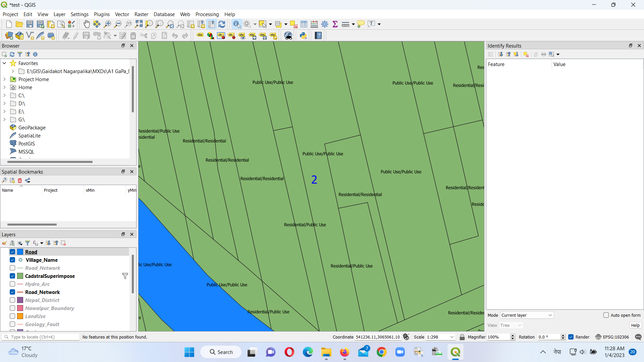Select the Pan Map hand tool
The image size is (644, 362).
[x=87, y=24]
